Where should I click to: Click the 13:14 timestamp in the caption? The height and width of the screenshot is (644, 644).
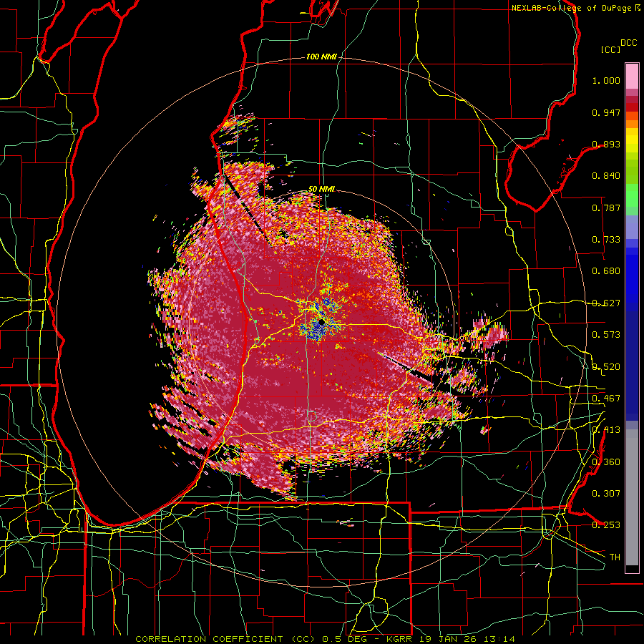pyautogui.click(x=499, y=639)
